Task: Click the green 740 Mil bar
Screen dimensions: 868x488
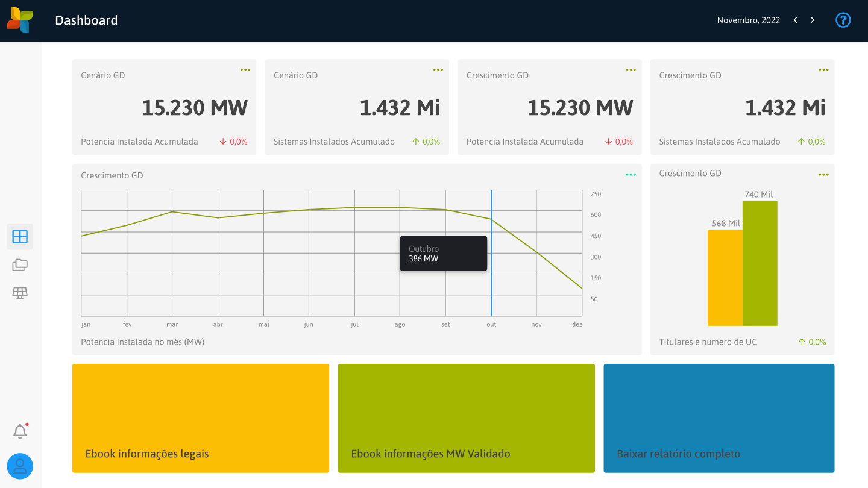Action: point(759,263)
